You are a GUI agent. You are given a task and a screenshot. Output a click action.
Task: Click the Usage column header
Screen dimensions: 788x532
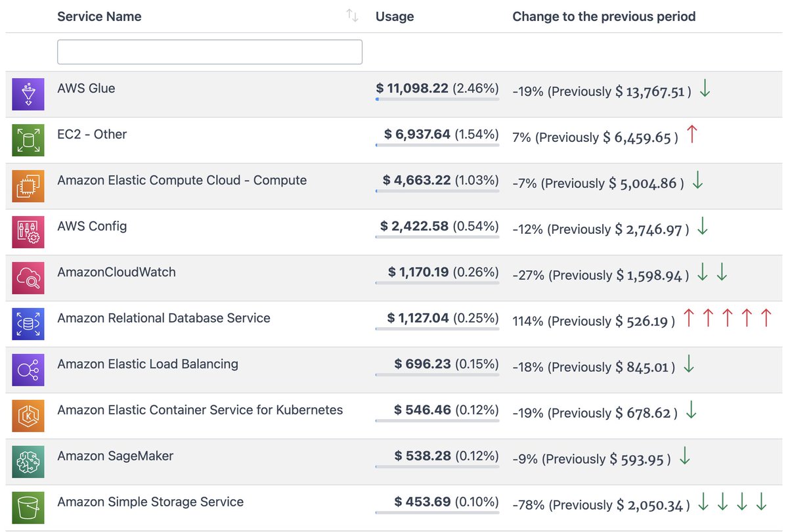click(x=395, y=16)
